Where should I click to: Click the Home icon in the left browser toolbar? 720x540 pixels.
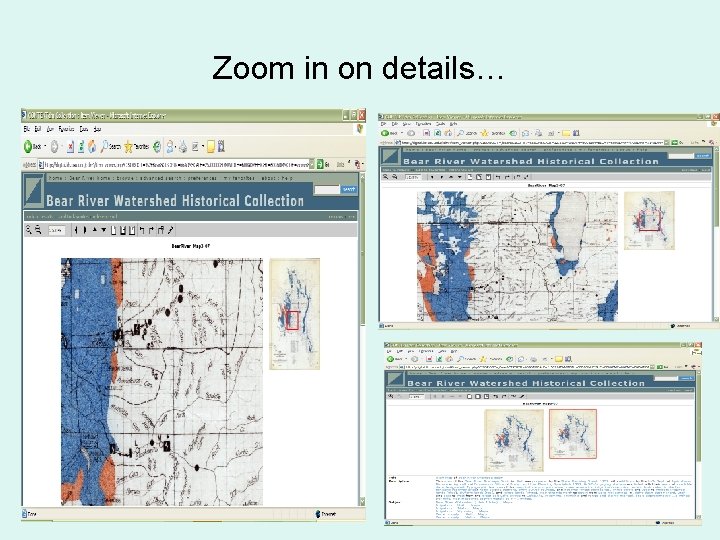point(92,147)
